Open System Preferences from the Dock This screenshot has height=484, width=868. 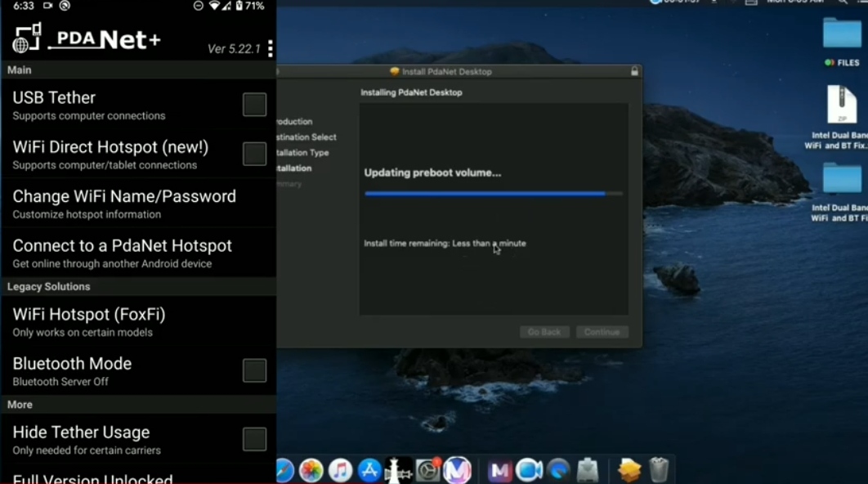tap(428, 470)
